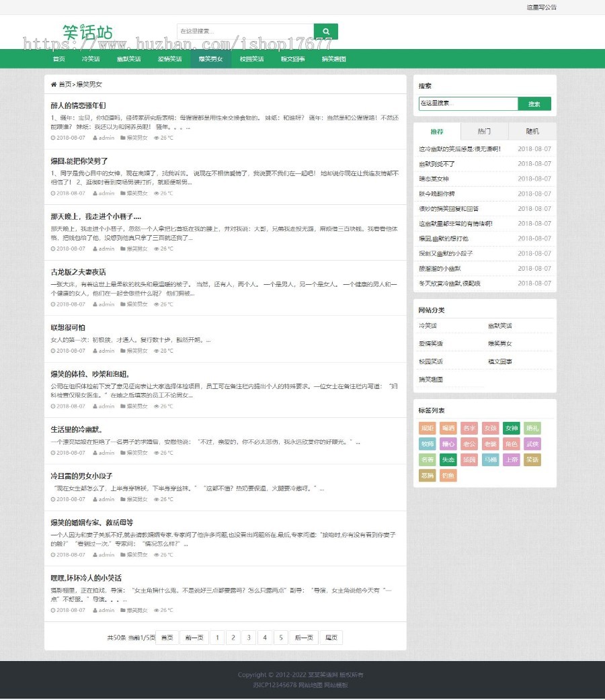Open article 爆笑的婚姻专家、救岳母等
The height and width of the screenshot is (700, 605).
click(91, 523)
